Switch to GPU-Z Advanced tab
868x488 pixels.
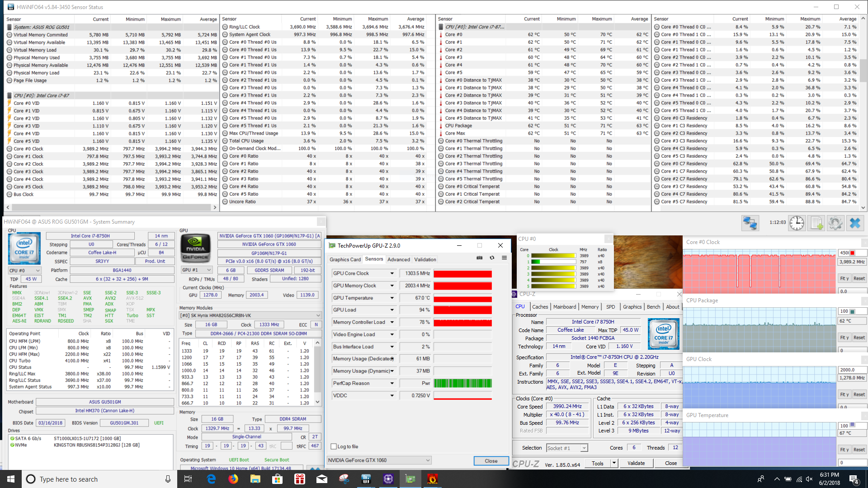398,259
